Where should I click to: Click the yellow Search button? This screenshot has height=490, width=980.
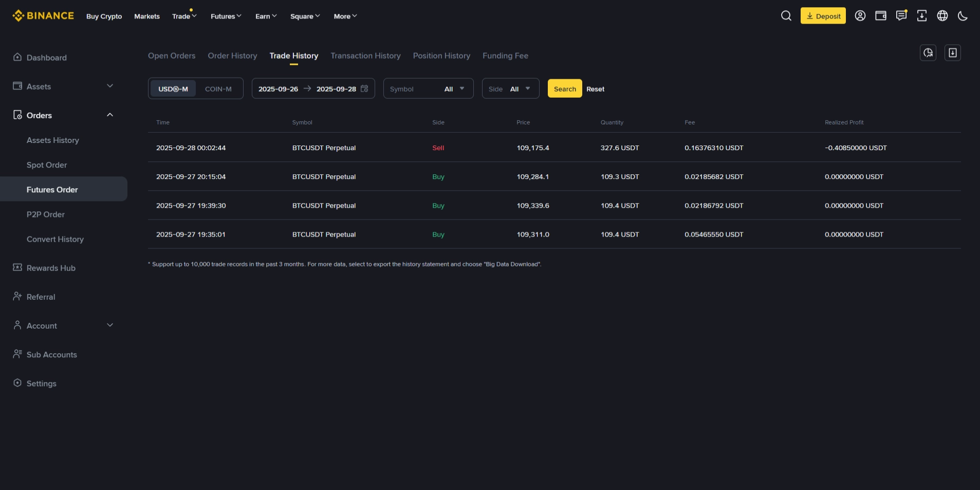point(565,88)
